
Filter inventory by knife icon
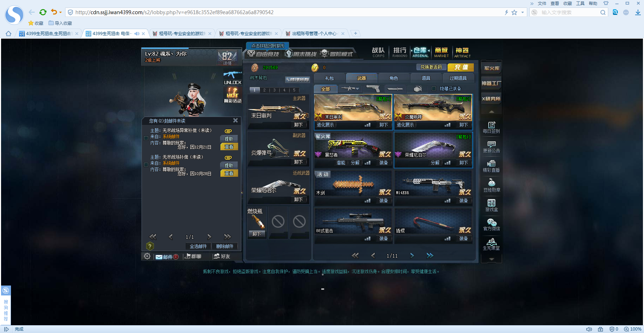click(395, 89)
